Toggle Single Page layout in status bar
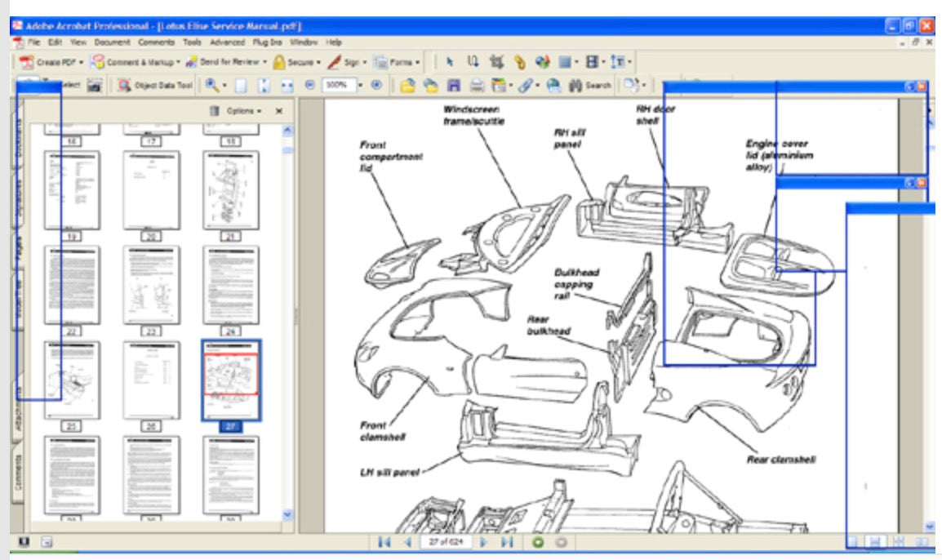Viewport: 942px width, 560px height. (854, 542)
